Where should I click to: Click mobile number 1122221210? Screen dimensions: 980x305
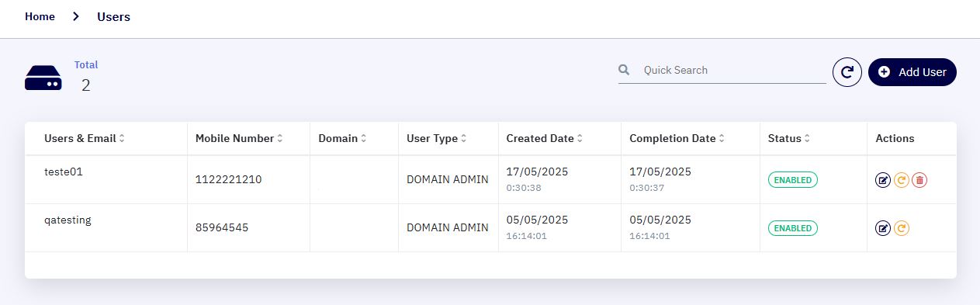[x=228, y=180]
